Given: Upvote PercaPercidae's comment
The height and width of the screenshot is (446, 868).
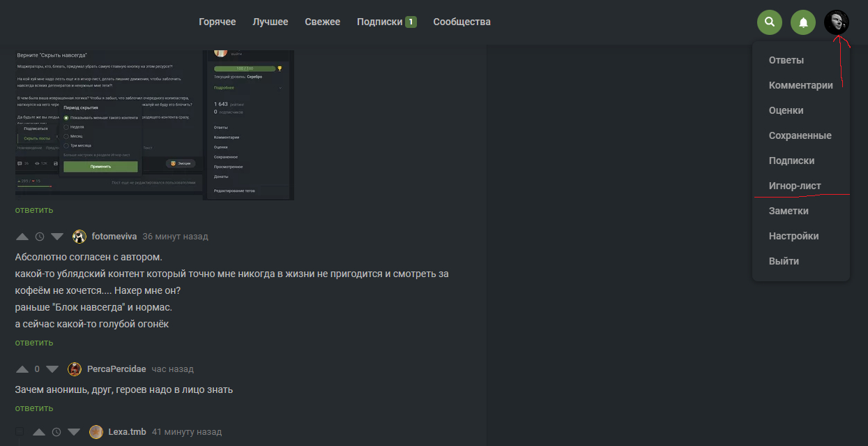Looking at the screenshot, I should coord(22,369).
